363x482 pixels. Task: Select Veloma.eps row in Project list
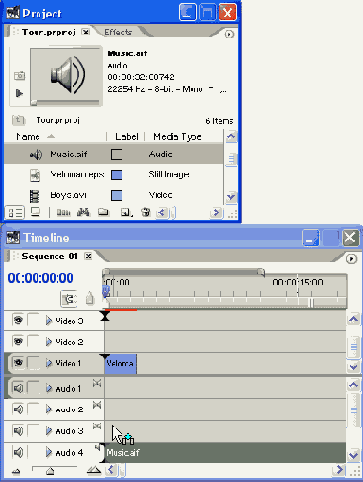click(x=113, y=175)
